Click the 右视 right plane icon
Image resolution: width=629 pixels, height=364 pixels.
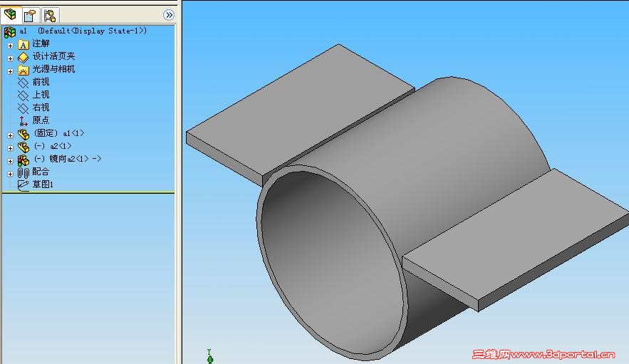click(x=24, y=109)
